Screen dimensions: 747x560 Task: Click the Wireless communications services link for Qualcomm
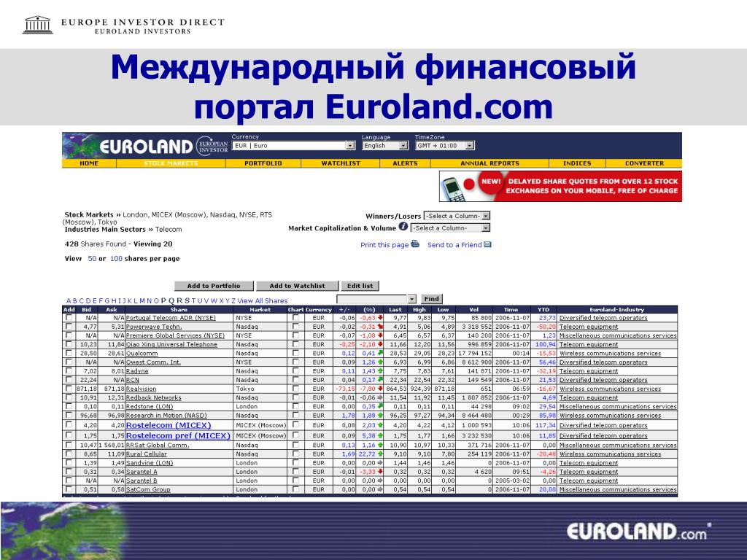610,354
